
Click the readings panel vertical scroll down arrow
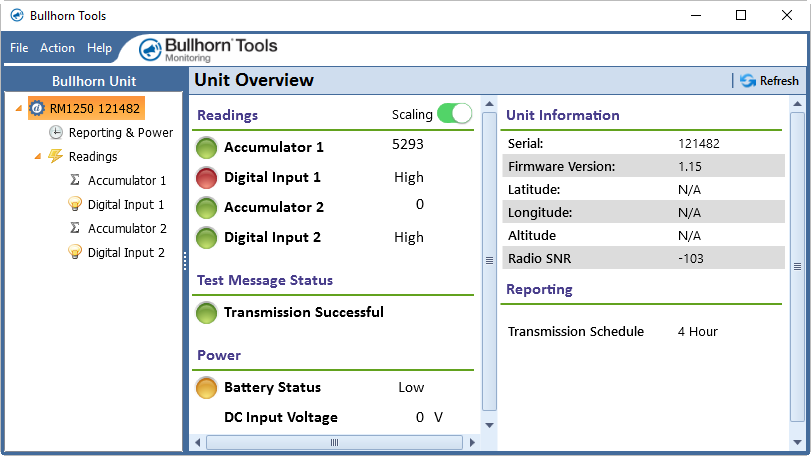pos(489,425)
